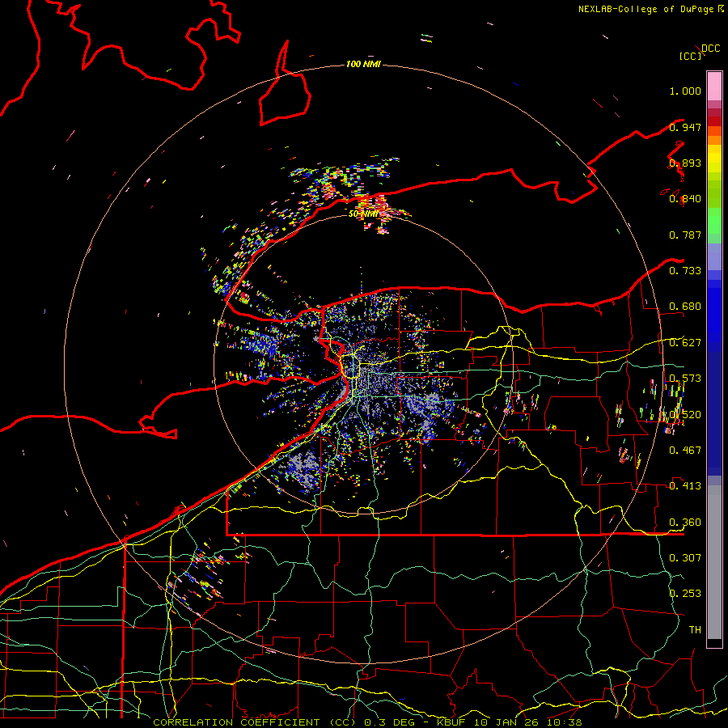
Task: Click the 0.627 legend value
Action: pyautogui.click(x=685, y=343)
